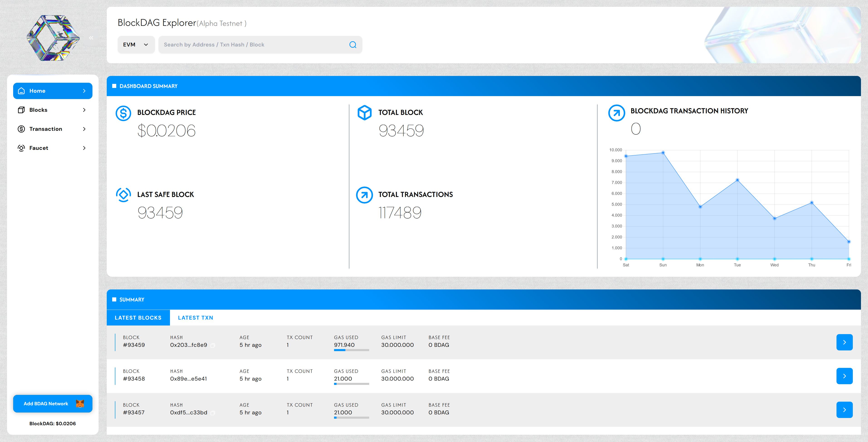Click the MetaMask fox icon

tap(80, 404)
